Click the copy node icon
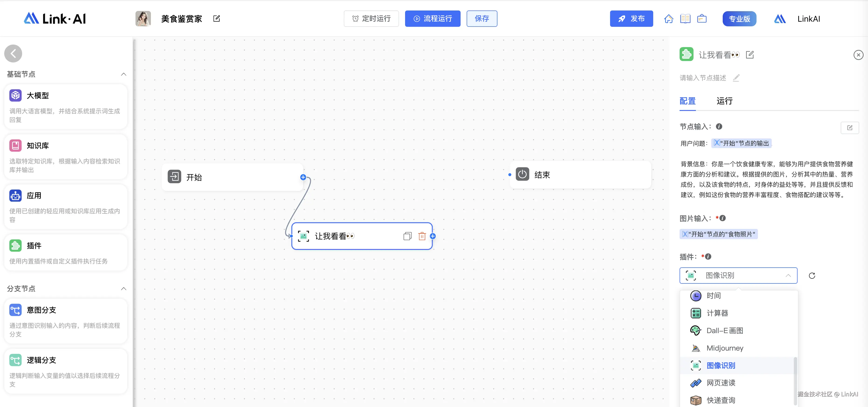This screenshot has width=868, height=407. pos(407,236)
